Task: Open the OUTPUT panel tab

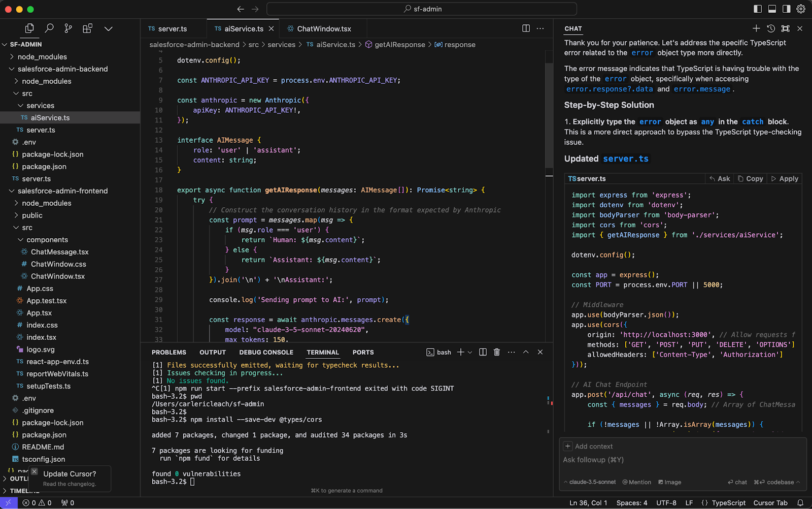Action: click(213, 352)
